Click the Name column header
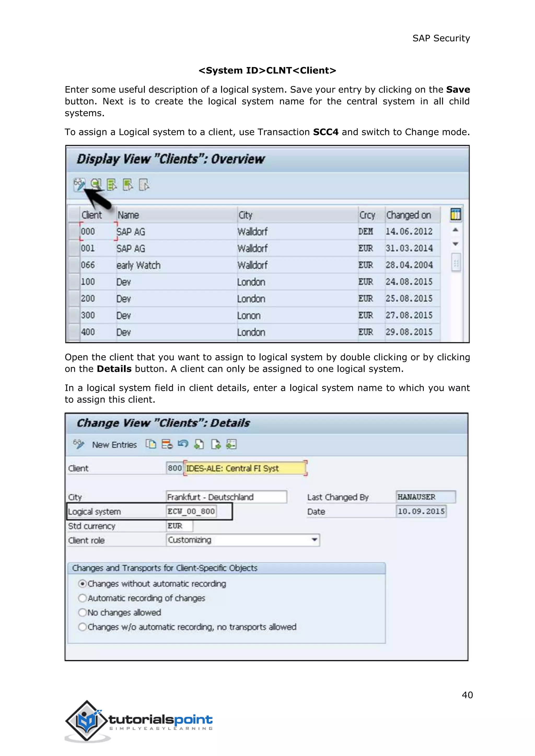The height and width of the screenshot is (756, 535). [177, 215]
